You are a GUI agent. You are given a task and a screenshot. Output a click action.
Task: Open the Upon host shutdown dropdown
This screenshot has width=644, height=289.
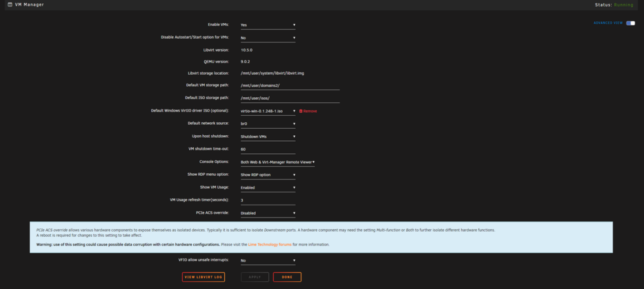click(x=268, y=136)
